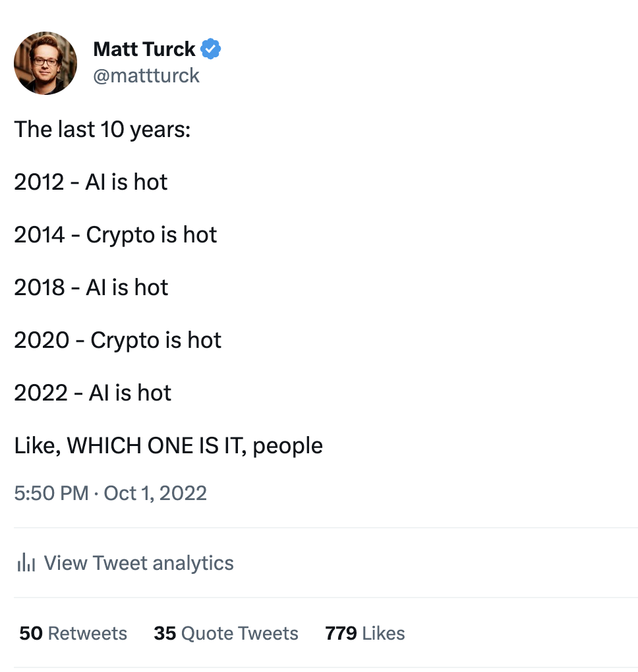Click the line 'The last 10 years:'
This screenshot has height=672, width=638.
102,129
